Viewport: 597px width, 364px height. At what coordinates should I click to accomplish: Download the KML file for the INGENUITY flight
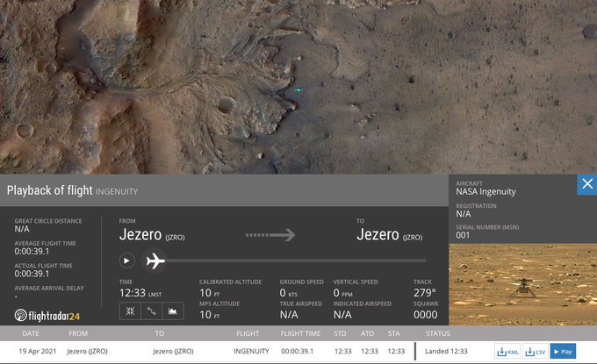coord(507,352)
